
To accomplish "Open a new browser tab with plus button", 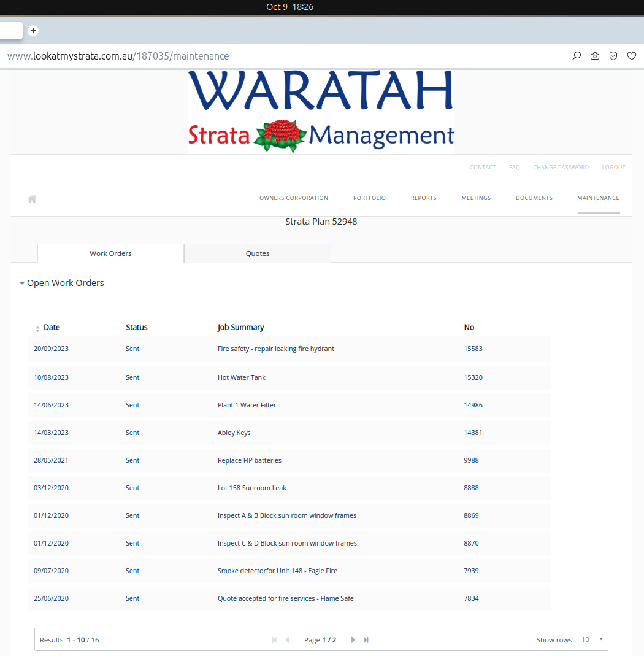I will click(33, 31).
